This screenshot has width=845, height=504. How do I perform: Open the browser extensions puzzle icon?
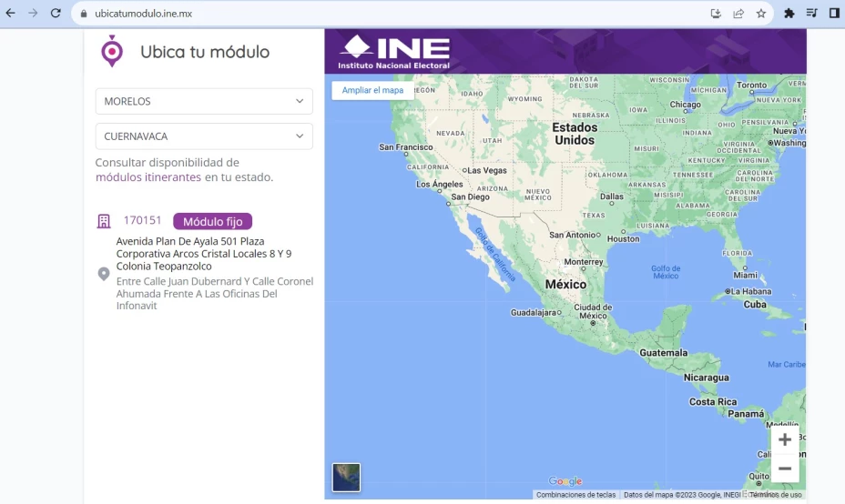789,14
